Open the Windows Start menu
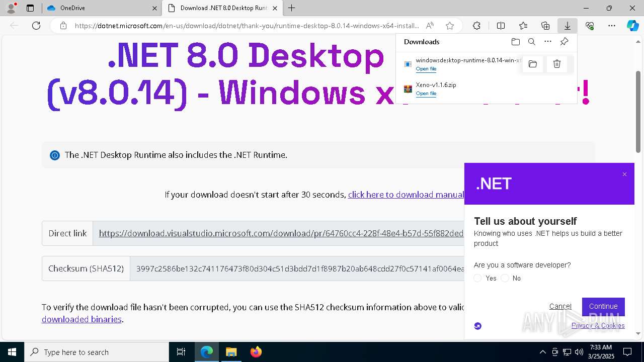Viewport: 644px width, 362px height. click(x=12, y=352)
